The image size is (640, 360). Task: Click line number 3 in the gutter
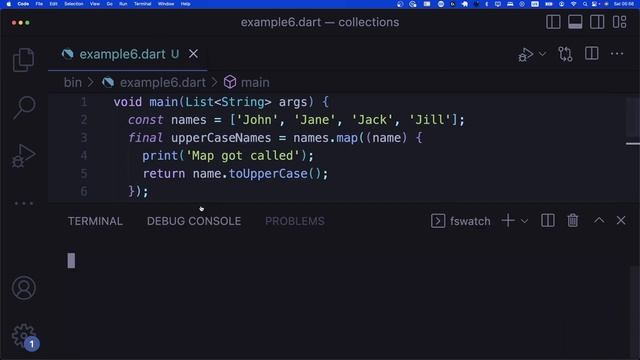(84, 138)
